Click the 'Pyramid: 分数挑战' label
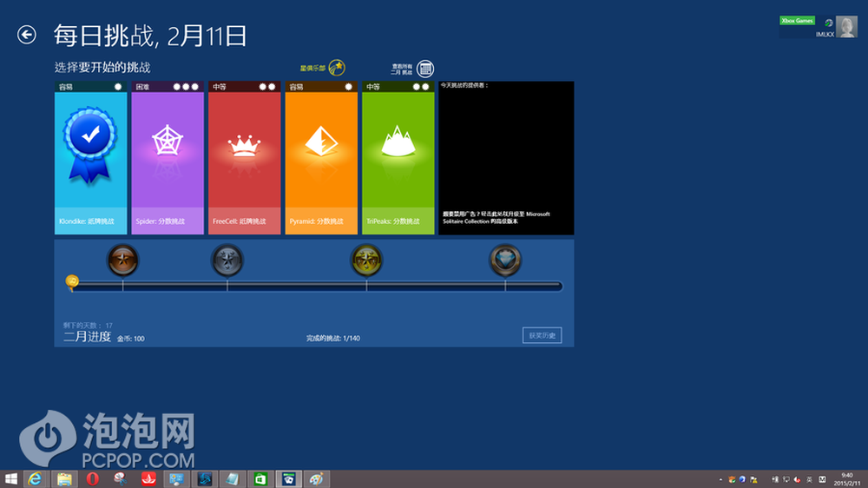Screen dimensions: 868x488 point(316,221)
